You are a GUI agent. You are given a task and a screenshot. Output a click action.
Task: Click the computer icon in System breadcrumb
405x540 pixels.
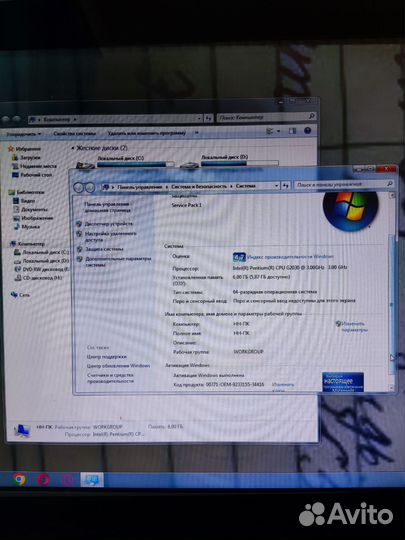(106, 187)
